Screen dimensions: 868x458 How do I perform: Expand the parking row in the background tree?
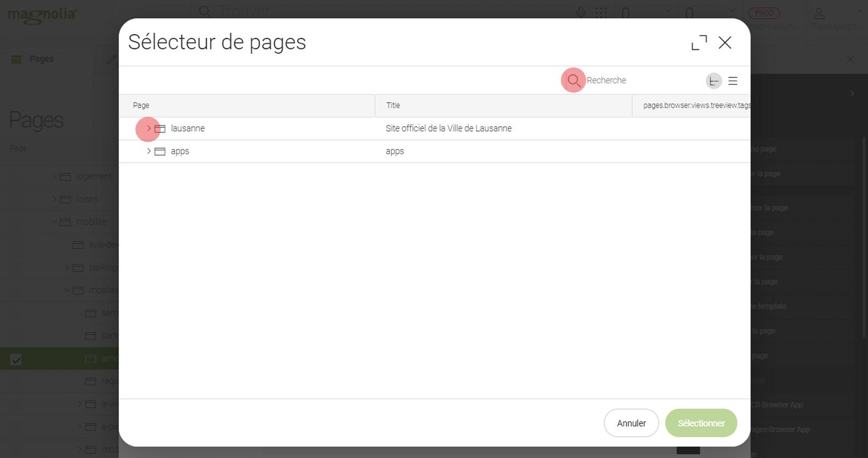tap(67, 268)
